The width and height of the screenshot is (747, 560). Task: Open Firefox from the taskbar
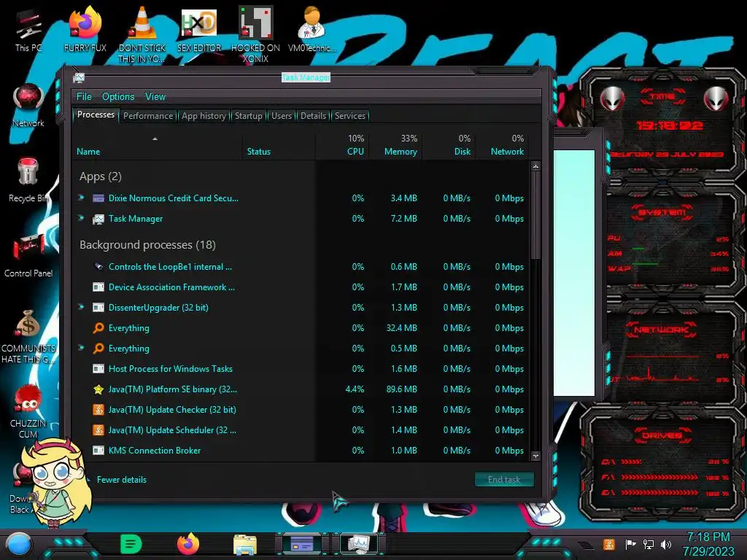(x=188, y=544)
